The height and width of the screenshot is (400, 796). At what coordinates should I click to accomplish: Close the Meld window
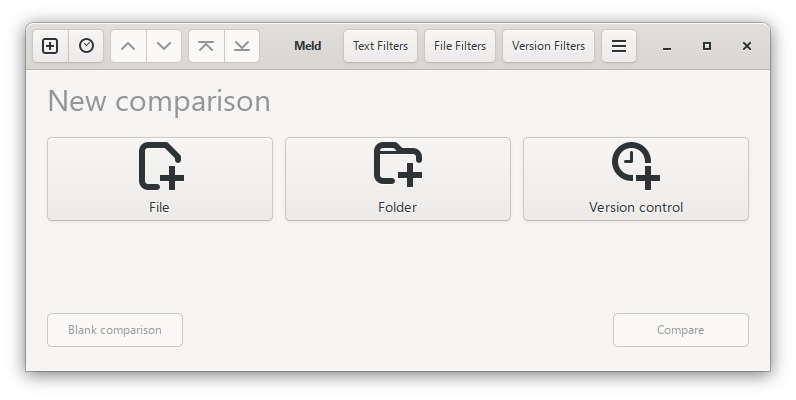tap(747, 46)
